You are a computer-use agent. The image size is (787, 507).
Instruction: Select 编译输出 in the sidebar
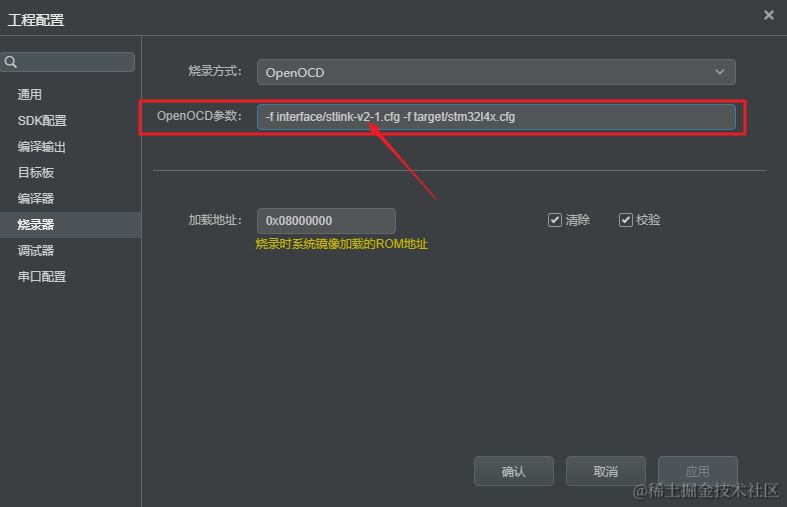point(42,147)
